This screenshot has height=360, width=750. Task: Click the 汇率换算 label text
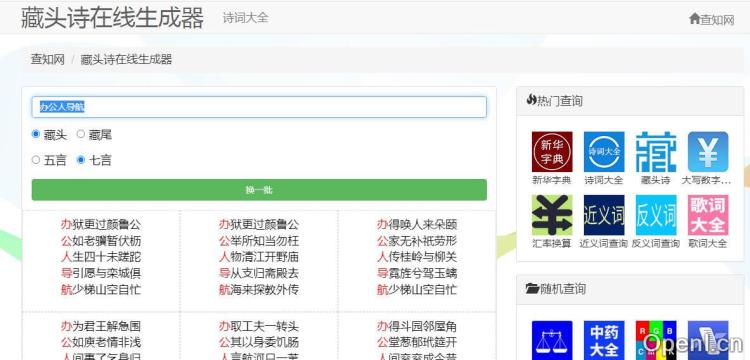[551, 243]
